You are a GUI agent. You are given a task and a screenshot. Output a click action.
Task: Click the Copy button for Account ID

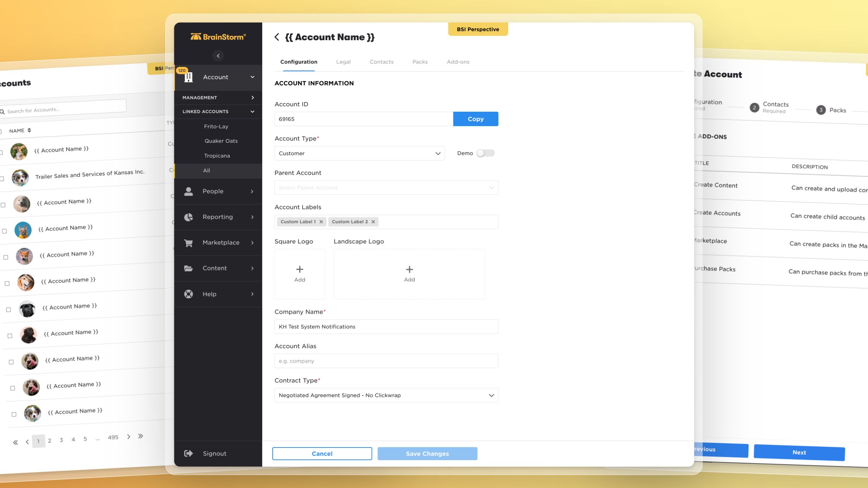(x=475, y=119)
